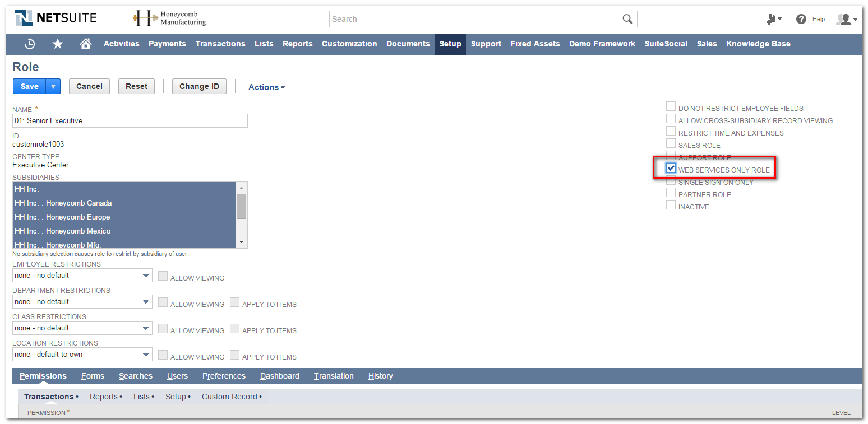This screenshot has height=424, width=868.
Task: Open the Knowledge Base menu
Action: coord(758,44)
